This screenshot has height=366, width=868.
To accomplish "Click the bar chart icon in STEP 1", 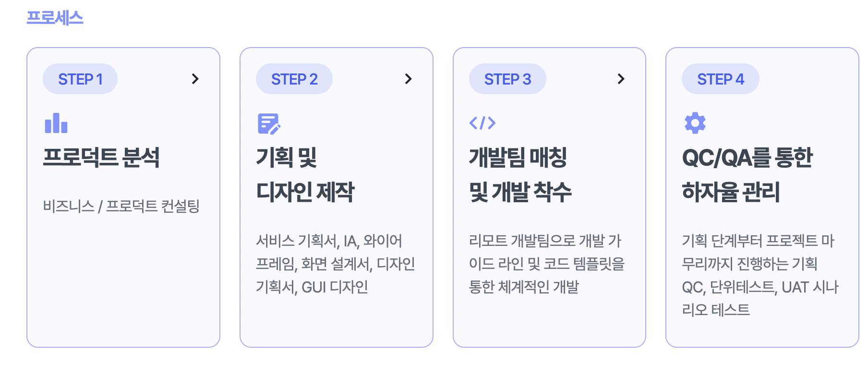I will (x=56, y=123).
